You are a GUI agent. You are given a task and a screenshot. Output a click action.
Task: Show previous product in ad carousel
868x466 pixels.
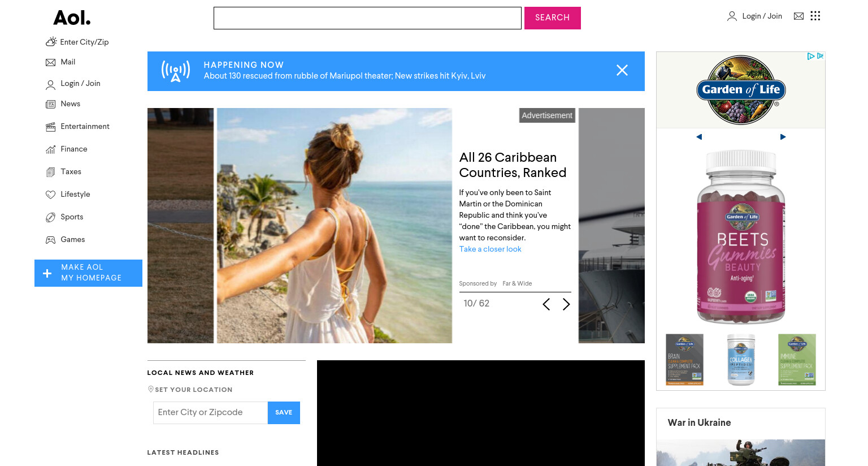699,137
